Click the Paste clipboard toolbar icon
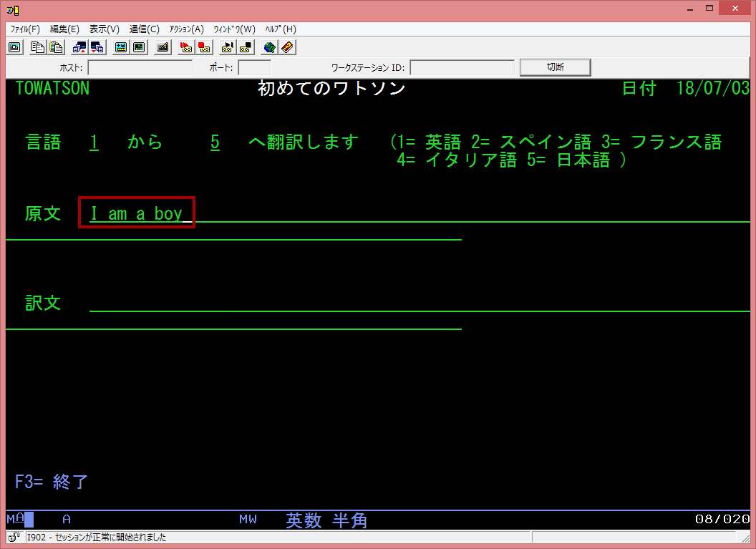This screenshot has width=756, height=549. (55, 47)
